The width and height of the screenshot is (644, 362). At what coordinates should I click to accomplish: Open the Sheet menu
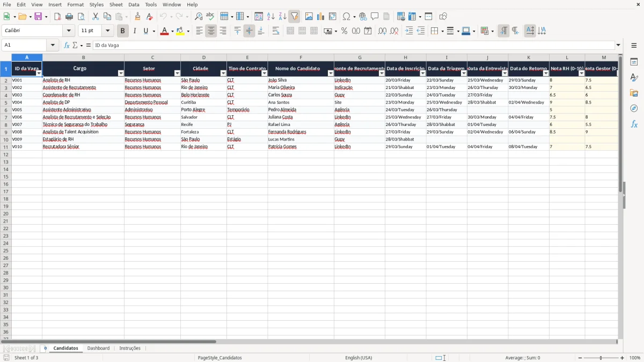pos(116,4)
